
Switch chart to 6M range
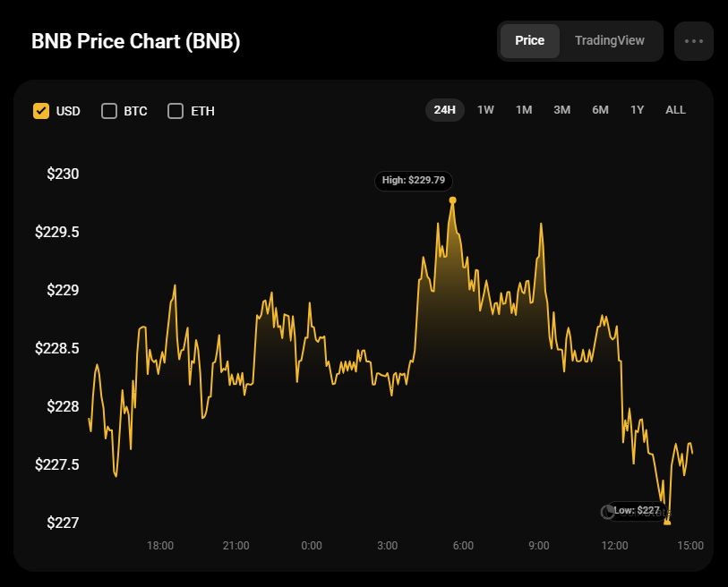(600, 110)
